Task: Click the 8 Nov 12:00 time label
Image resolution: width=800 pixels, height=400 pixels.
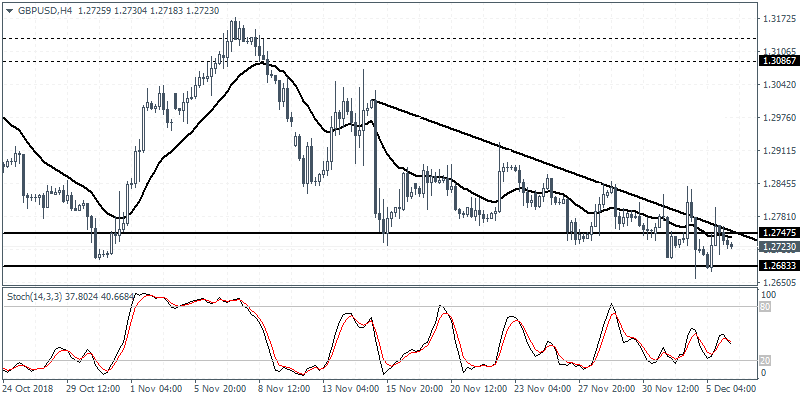Action: (x=279, y=388)
